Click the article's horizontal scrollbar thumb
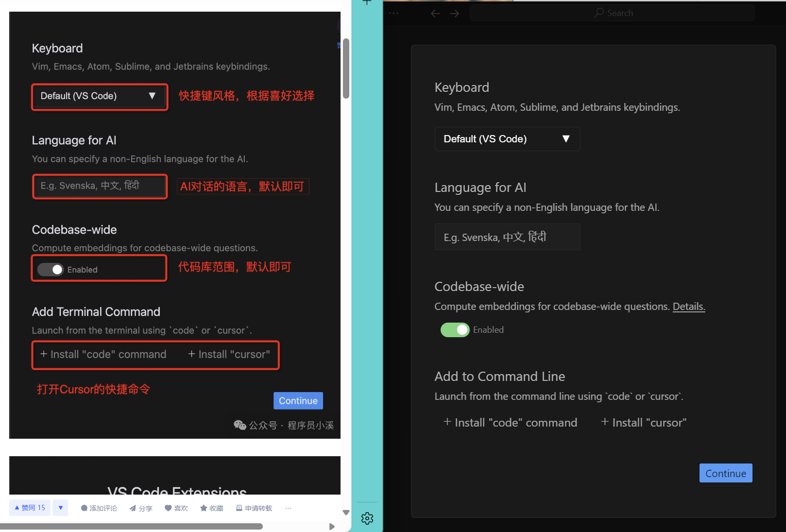This screenshot has width=786, height=532. 131,526
